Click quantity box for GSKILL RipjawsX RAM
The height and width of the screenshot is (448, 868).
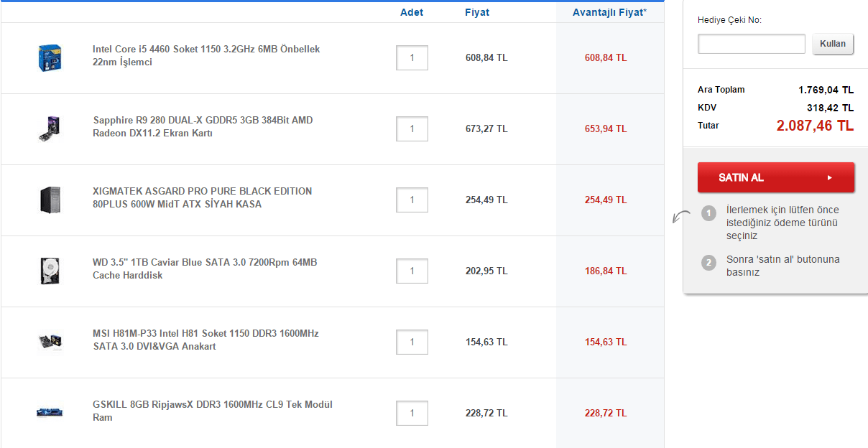[412, 414]
